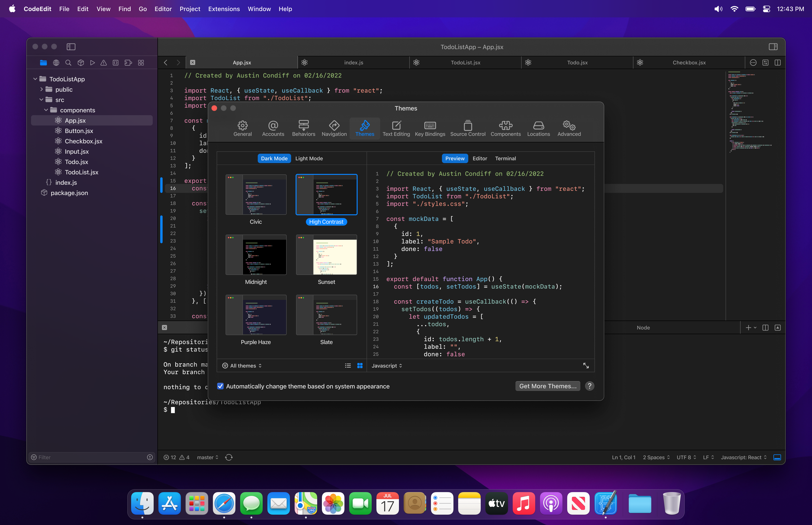Change the preview language from Javascript

pos(386,365)
